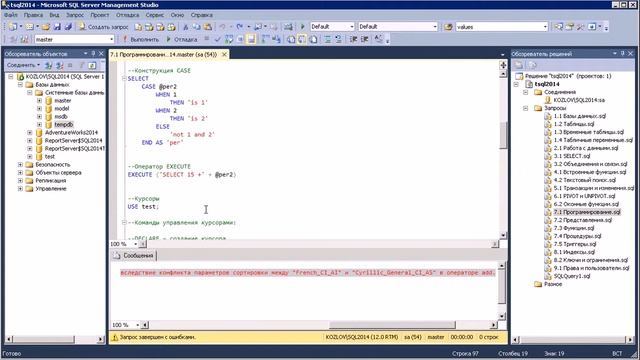Increase the indent of the selected lines
640x360 pixels.
point(364,39)
